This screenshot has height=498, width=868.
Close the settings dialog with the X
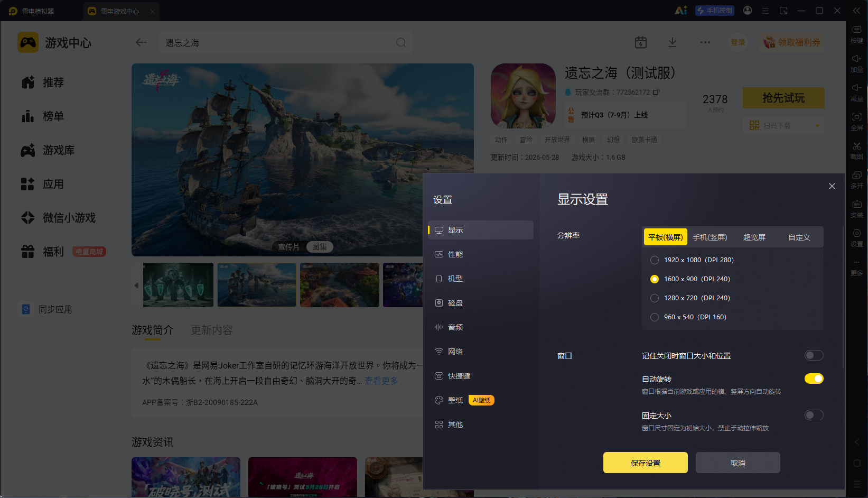[832, 186]
